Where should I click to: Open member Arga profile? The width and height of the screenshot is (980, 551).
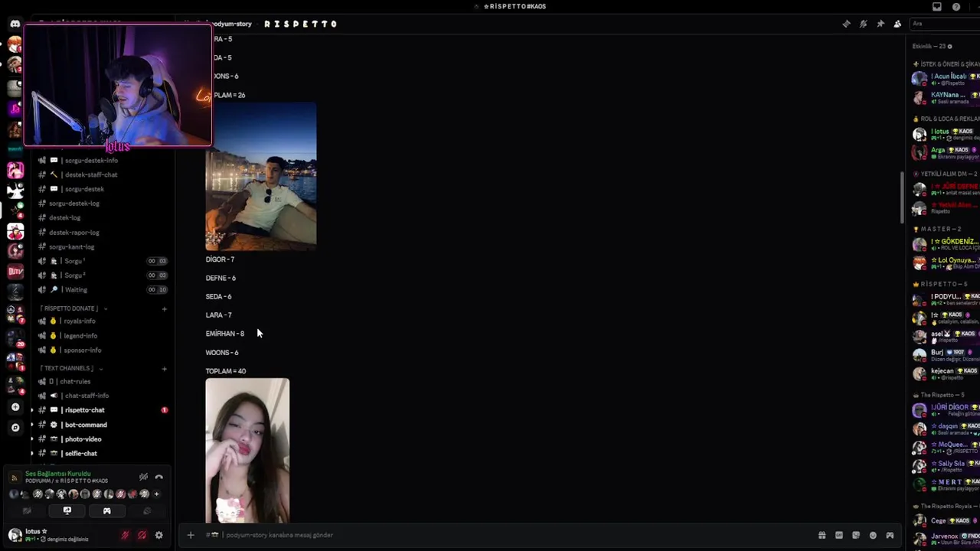[946, 152]
